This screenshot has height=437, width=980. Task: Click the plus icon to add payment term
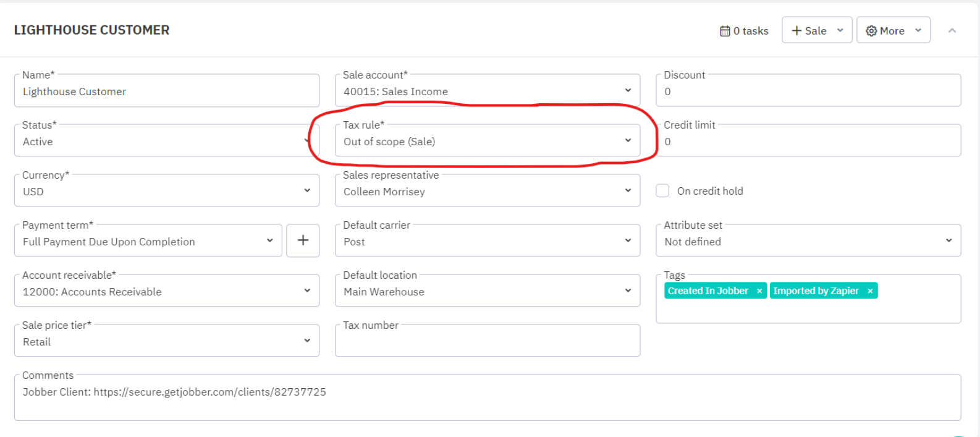point(303,240)
